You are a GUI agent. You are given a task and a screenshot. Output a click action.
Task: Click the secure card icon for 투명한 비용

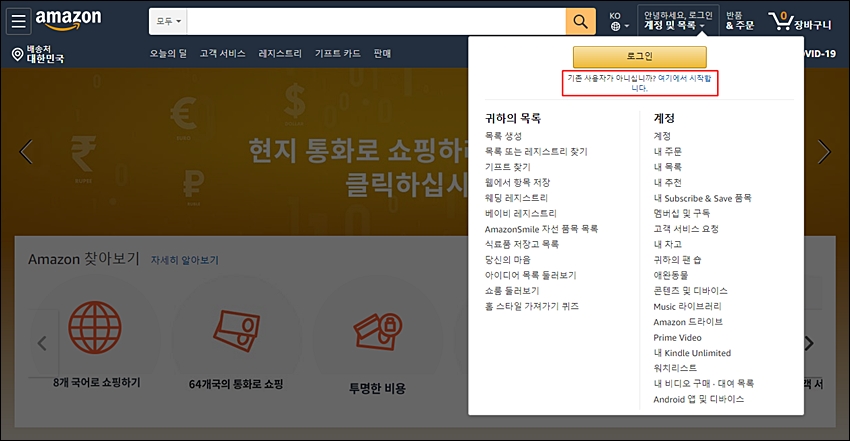[x=378, y=331]
